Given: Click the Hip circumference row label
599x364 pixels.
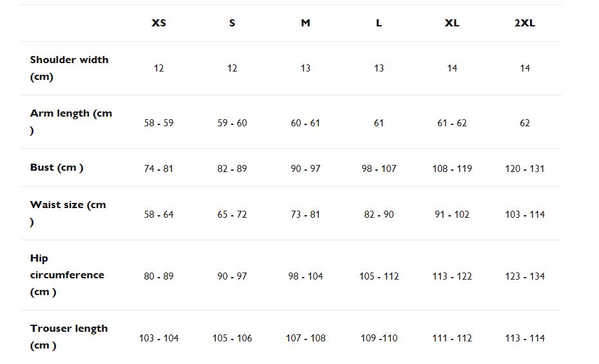Looking at the screenshot, I should (x=67, y=275).
